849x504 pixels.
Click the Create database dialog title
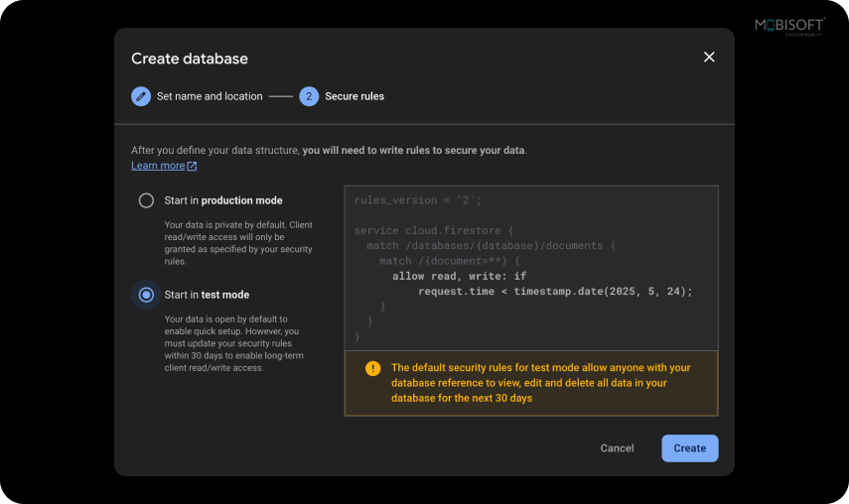[x=190, y=59]
